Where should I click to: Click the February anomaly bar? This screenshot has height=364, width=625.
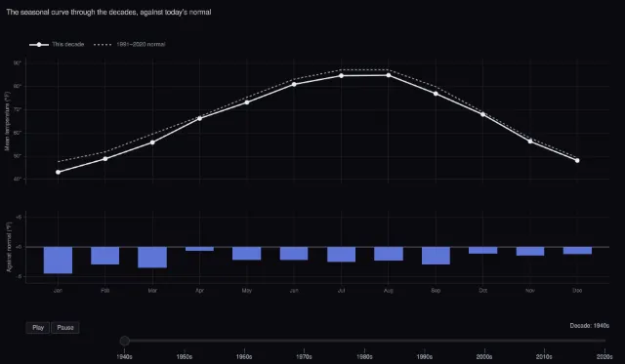click(x=105, y=256)
